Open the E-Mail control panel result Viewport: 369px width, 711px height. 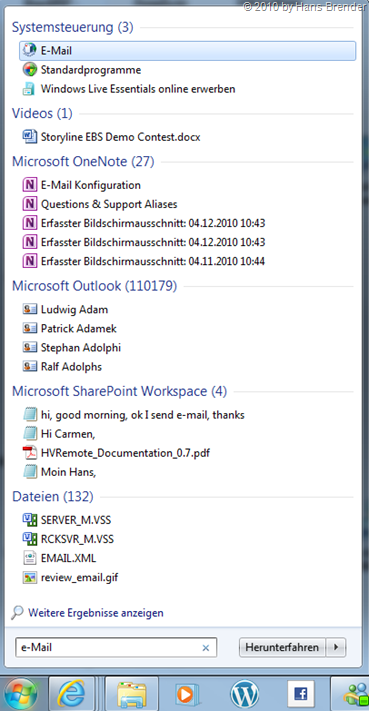pyautogui.click(x=187, y=51)
